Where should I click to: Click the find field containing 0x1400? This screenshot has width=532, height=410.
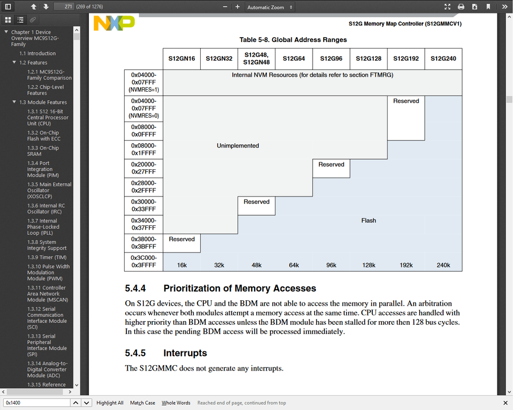[x=37, y=403]
